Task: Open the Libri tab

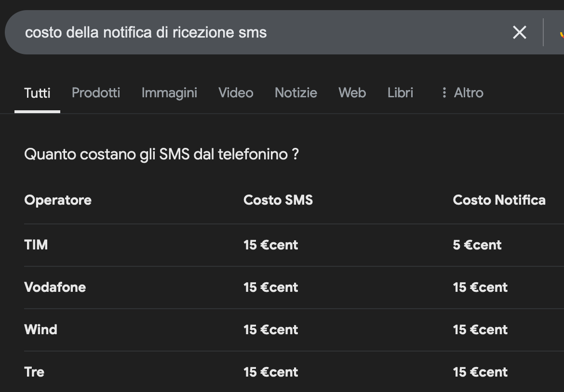Action: (x=400, y=92)
